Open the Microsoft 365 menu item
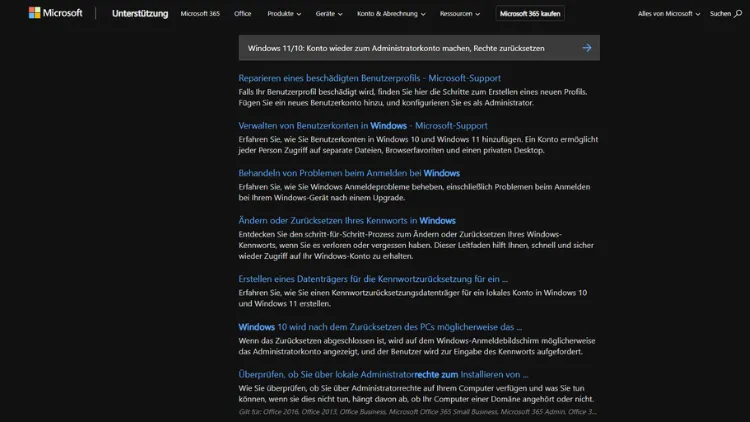This screenshot has height=422, width=750. [x=200, y=13]
